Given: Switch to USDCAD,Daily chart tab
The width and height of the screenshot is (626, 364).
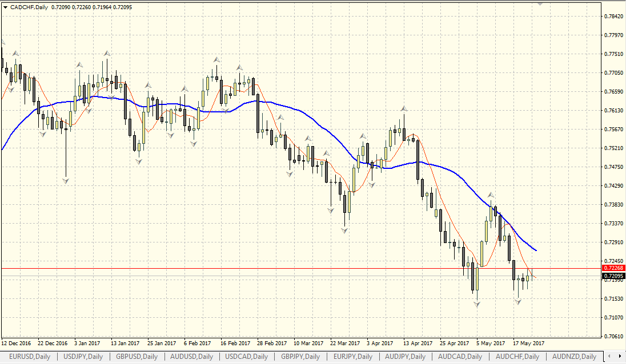Looking at the screenshot, I should click(246, 357).
